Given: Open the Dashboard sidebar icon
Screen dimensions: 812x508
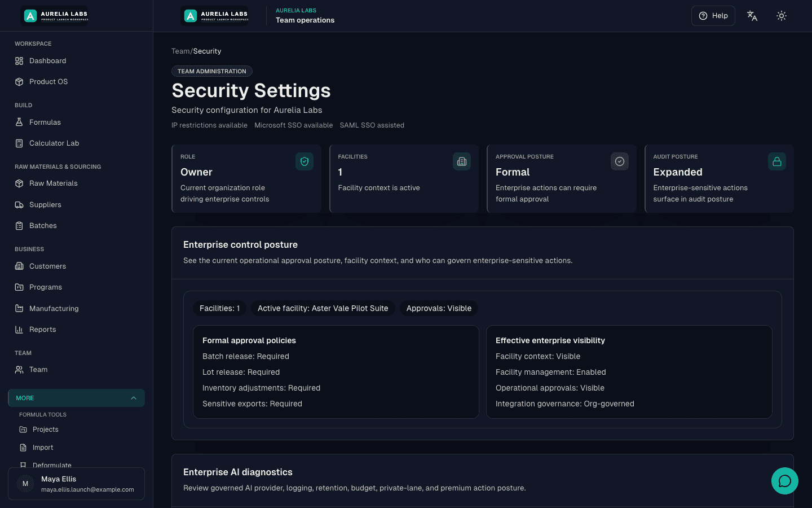Looking at the screenshot, I should (x=19, y=61).
